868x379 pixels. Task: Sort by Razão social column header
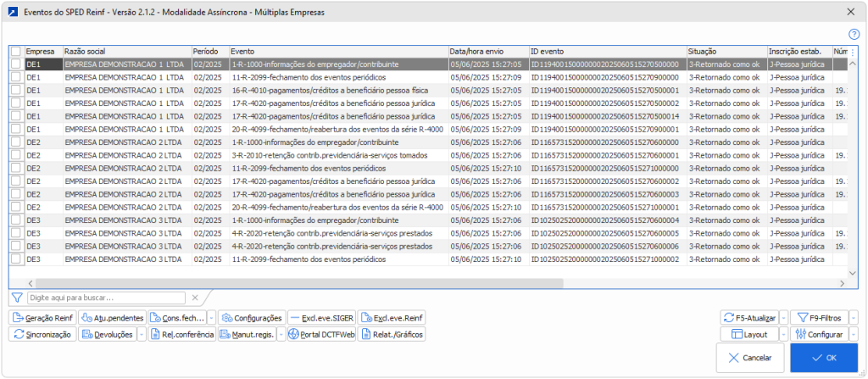[127, 52]
